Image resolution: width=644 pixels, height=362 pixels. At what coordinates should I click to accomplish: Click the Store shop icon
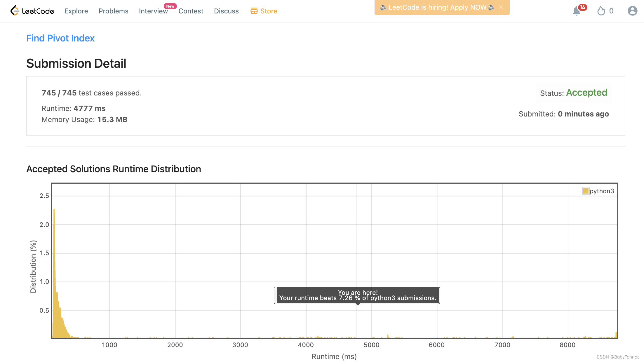pyautogui.click(x=254, y=11)
